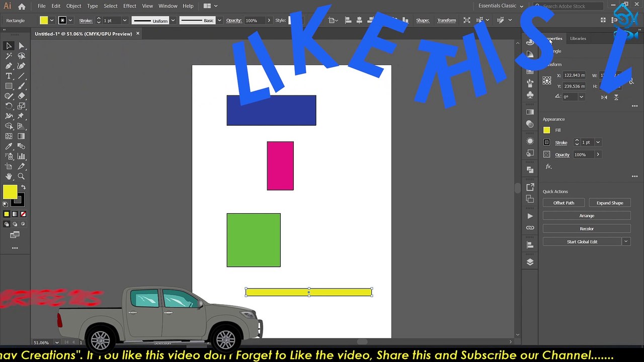Switch to the Libraries tab
The width and height of the screenshot is (644, 362).
click(578, 39)
